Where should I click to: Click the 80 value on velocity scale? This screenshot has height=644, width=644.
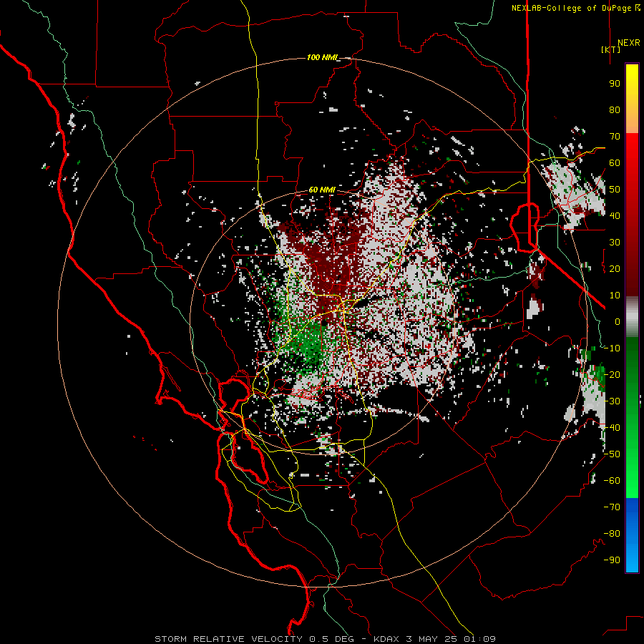coord(615,110)
